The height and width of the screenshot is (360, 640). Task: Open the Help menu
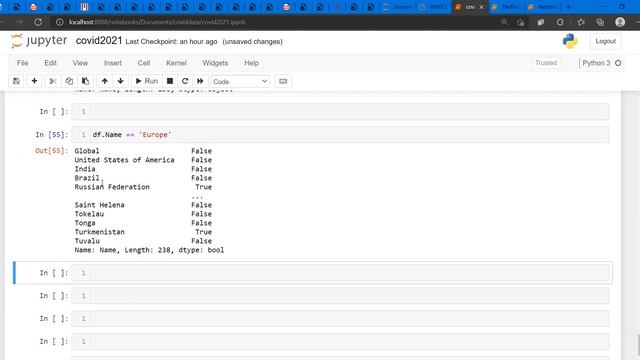click(251, 63)
